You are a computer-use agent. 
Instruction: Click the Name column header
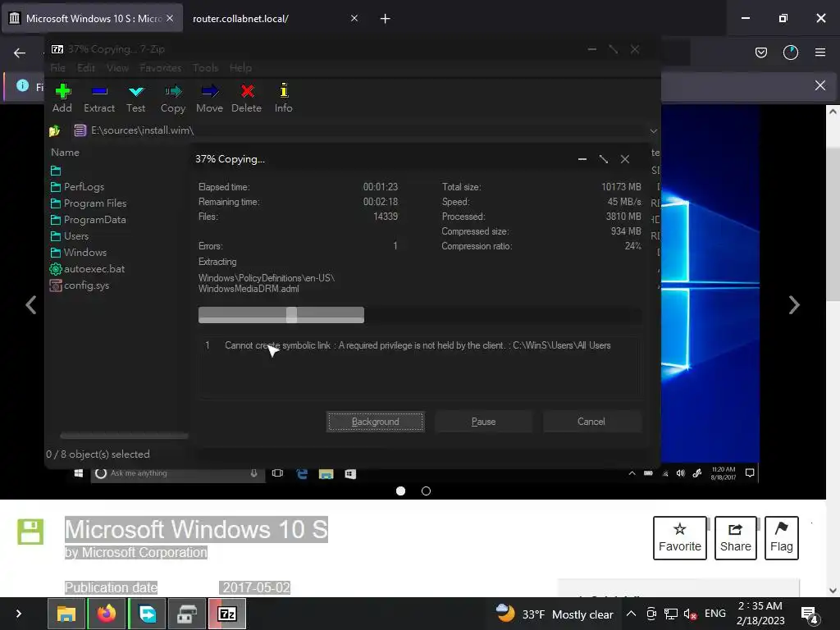click(x=66, y=152)
